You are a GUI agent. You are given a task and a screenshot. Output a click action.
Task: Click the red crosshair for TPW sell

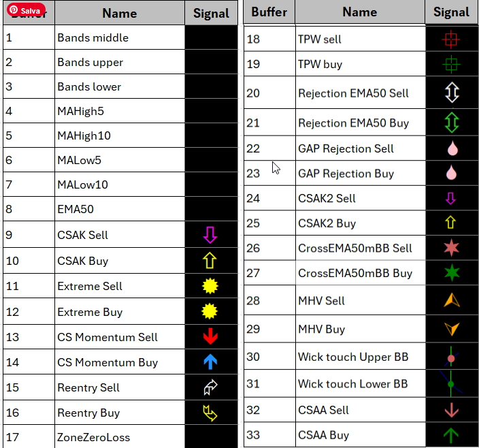tap(451, 39)
